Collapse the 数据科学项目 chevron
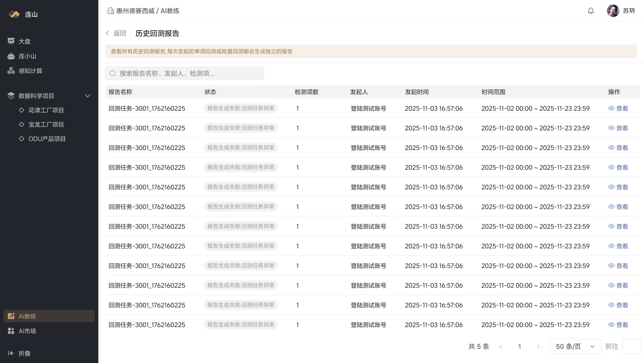Viewport: 644px width, 363px height. pyautogui.click(x=88, y=96)
